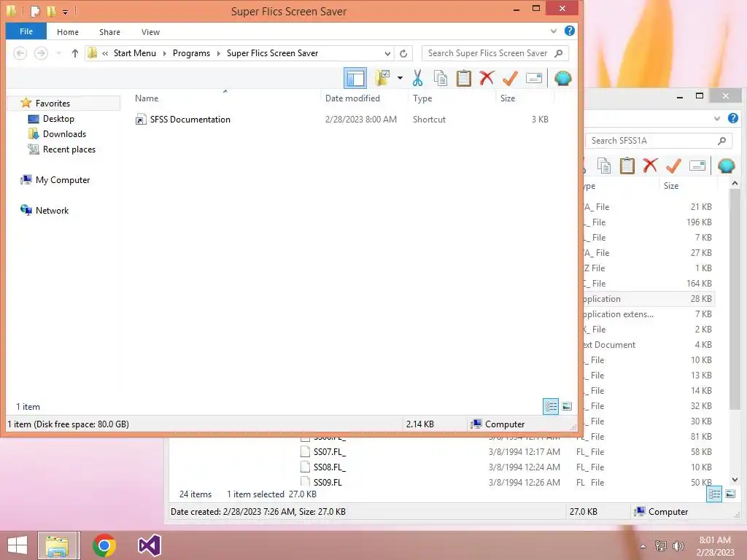747x560 pixels.
Task: Click SFSS1A window vertical scrollbar
Action: pyautogui.click(x=735, y=298)
